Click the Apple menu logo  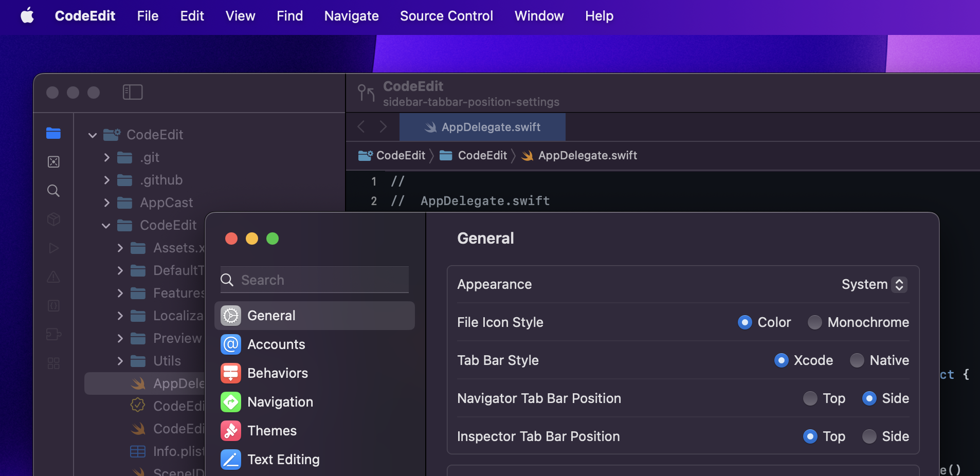pyautogui.click(x=27, y=15)
